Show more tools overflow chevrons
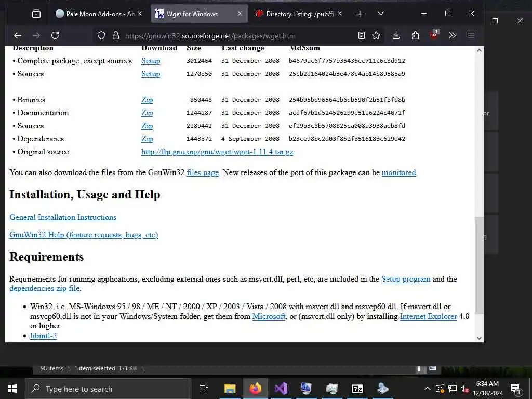Viewport: 532px width, 399px height. coord(452,35)
